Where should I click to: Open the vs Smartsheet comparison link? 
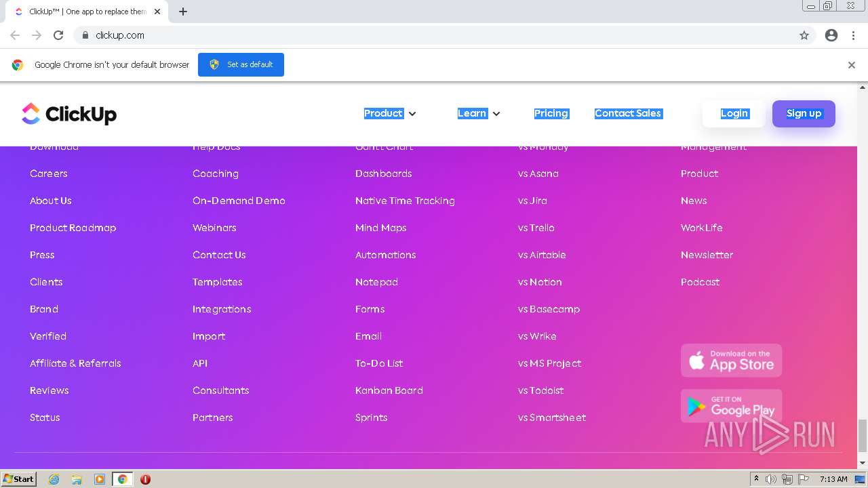pyautogui.click(x=552, y=418)
